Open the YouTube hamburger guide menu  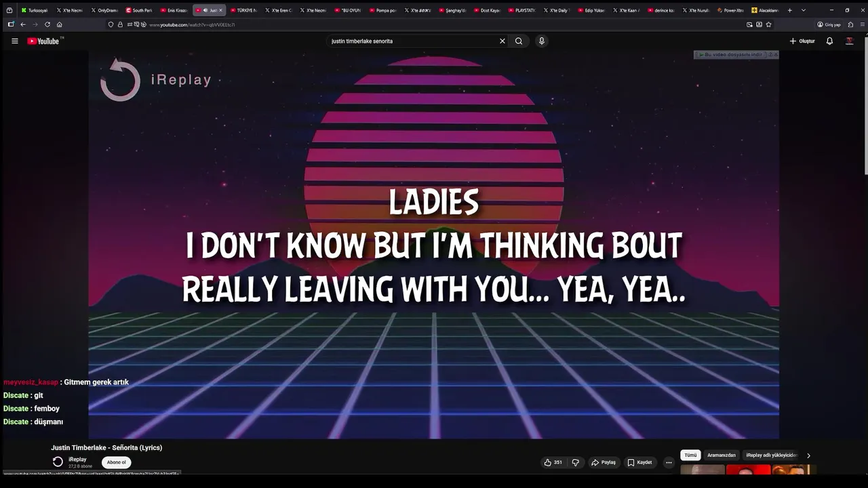pos(14,41)
